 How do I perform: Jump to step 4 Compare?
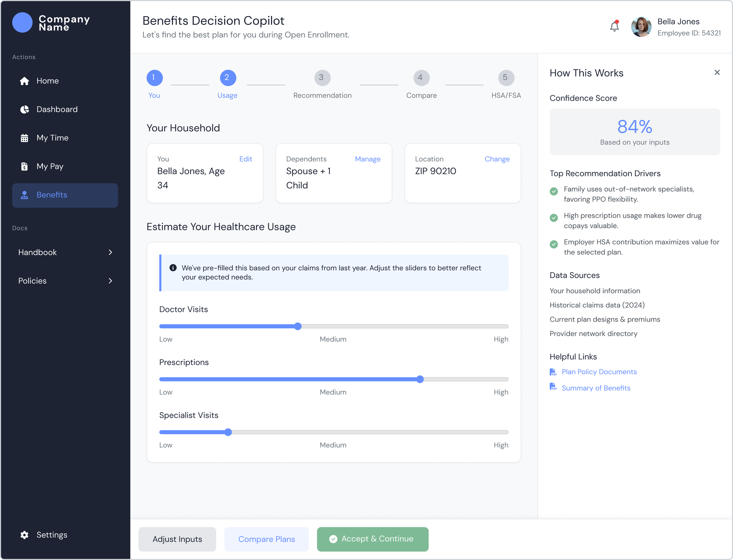(421, 78)
